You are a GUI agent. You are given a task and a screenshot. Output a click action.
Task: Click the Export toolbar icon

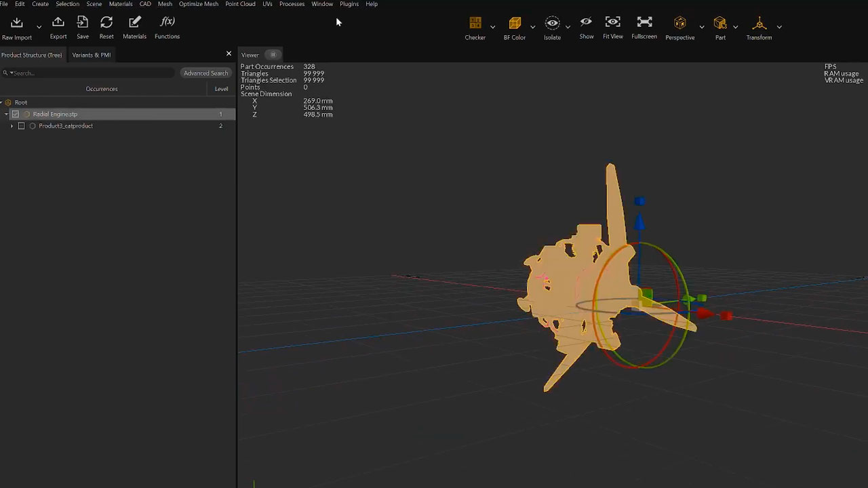tap(58, 23)
